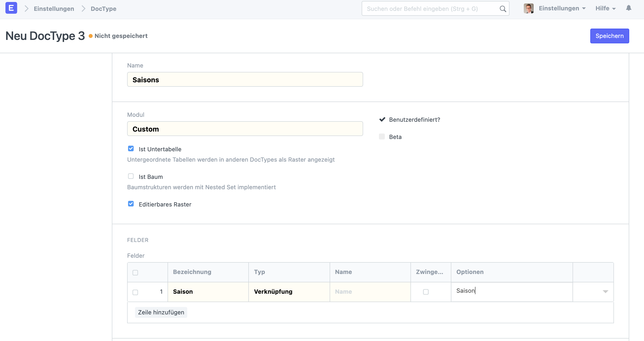Save the DocType with Speichern
644x341 pixels.
pyautogui.click(x=610, y=36)
